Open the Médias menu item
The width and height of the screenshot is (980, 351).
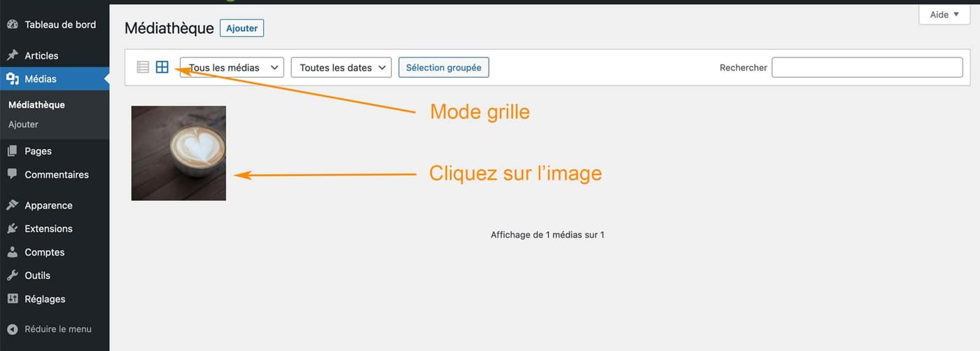[x=55, y=78]
